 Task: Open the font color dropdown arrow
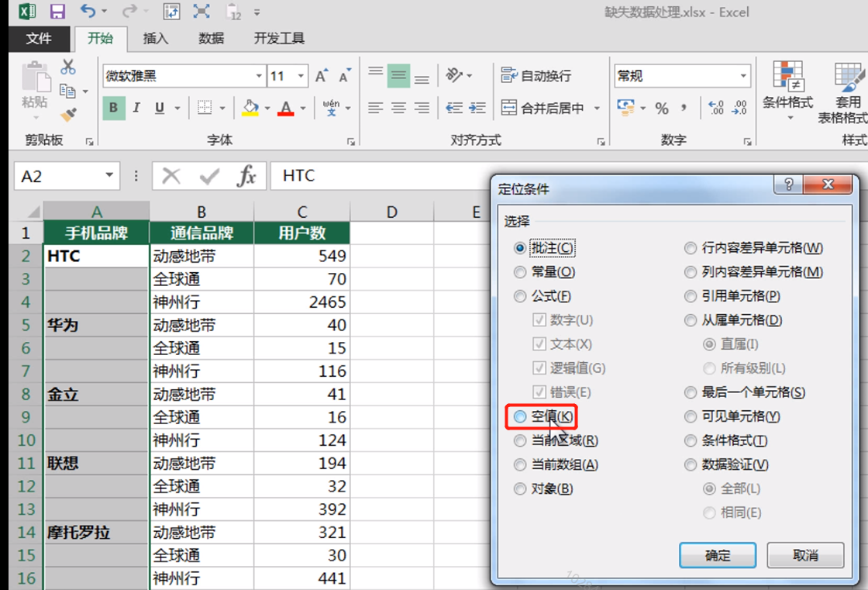click(302, 108)
